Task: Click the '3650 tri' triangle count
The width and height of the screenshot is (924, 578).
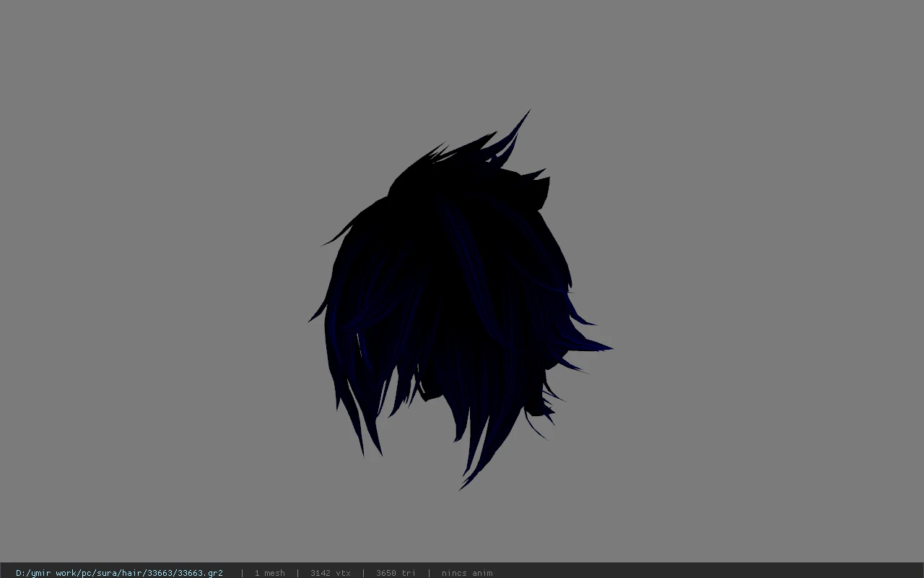Action: point(396,573)
